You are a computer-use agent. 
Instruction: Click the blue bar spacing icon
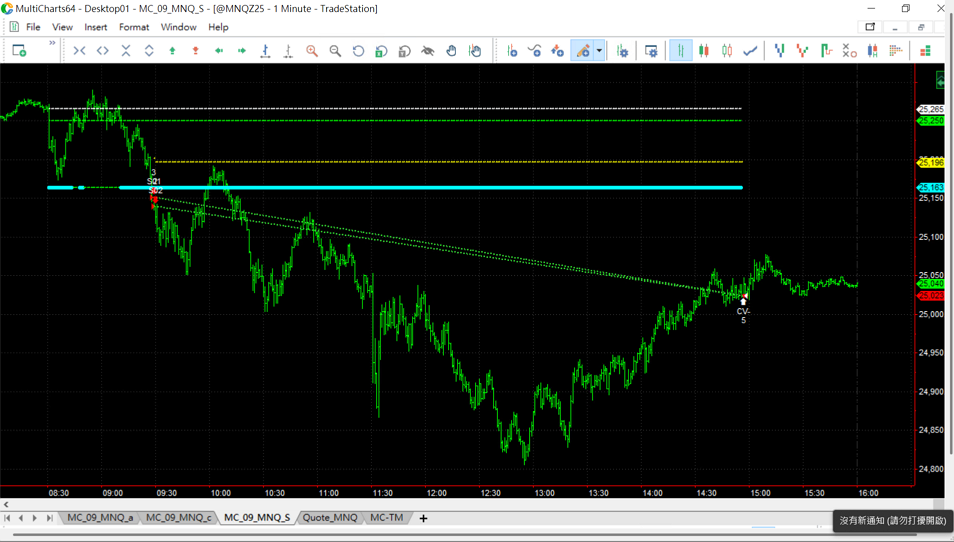click(265, 51)
